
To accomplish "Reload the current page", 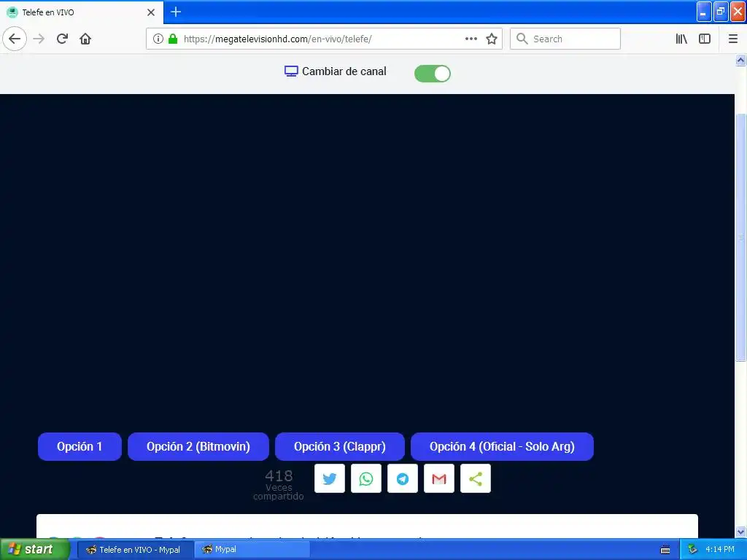I will pos(62,39).
